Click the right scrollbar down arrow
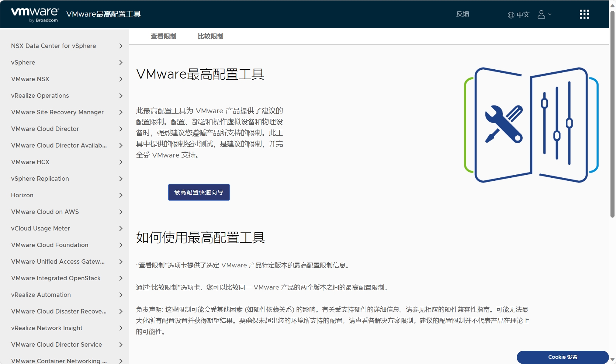 [x=613, y=359]
